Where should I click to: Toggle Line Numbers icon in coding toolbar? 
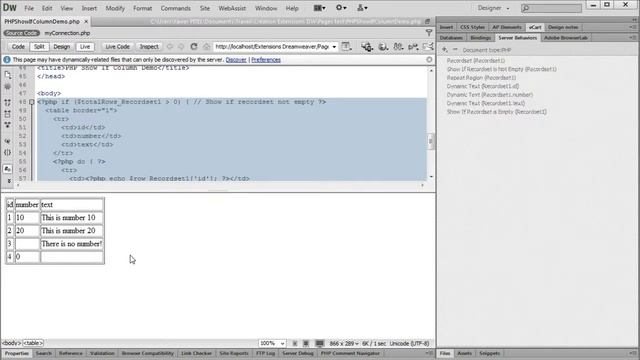click(x=7, y=169)
